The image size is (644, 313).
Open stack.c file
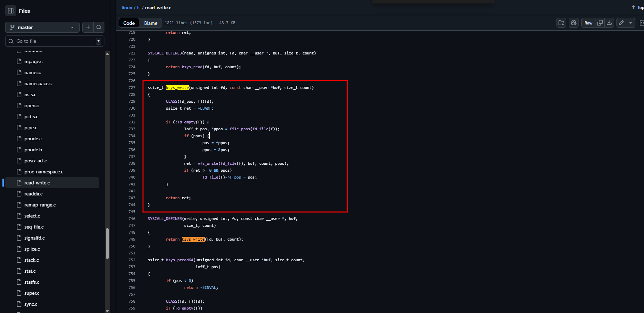[x=31, y=260]
